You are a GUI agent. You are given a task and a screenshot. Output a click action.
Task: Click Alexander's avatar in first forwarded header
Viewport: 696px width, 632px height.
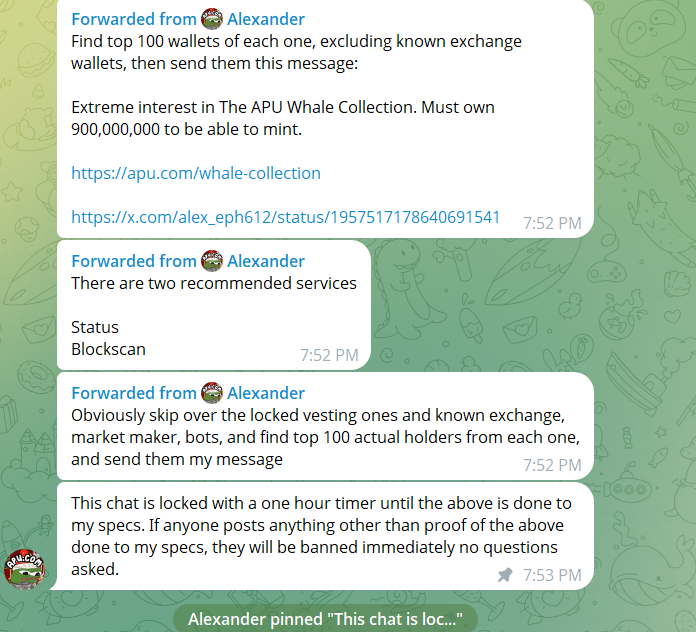212,19
